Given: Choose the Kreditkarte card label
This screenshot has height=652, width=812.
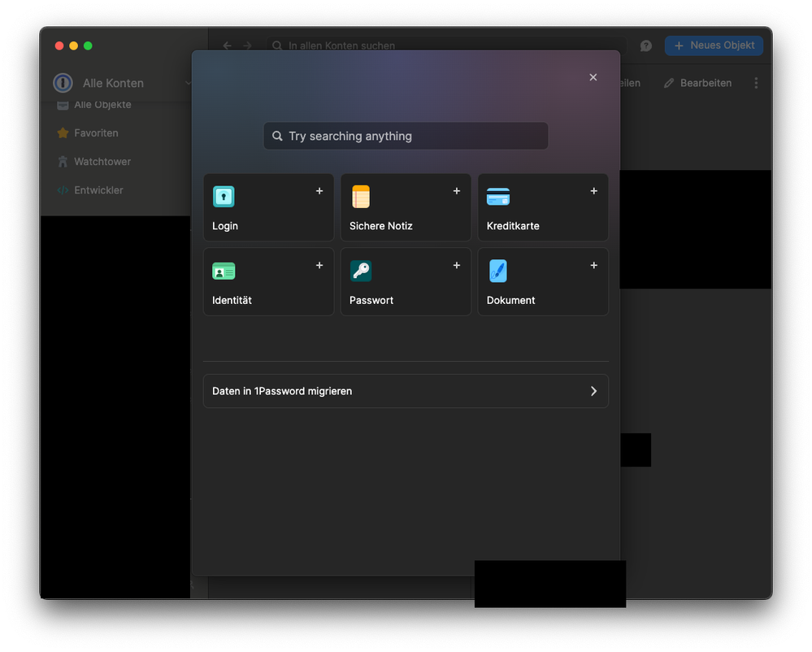Looking at the screenshot, I should [513, 226].
